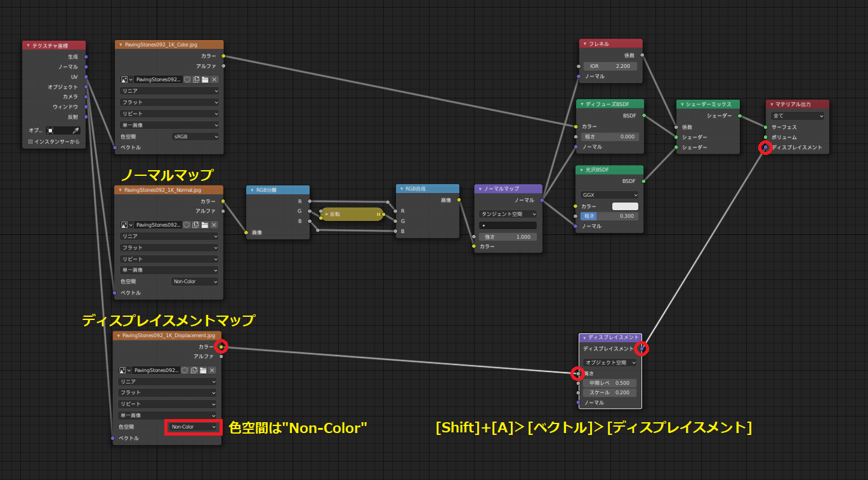This screenshot has height=480, width=868.
Task: Open タンジェント空間 dropdown in ノーマルマップ node
Action: [x=508, y=214]
